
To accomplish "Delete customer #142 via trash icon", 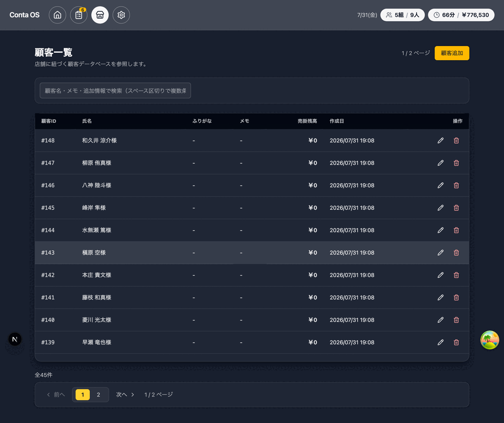I will tap(456, 275).
